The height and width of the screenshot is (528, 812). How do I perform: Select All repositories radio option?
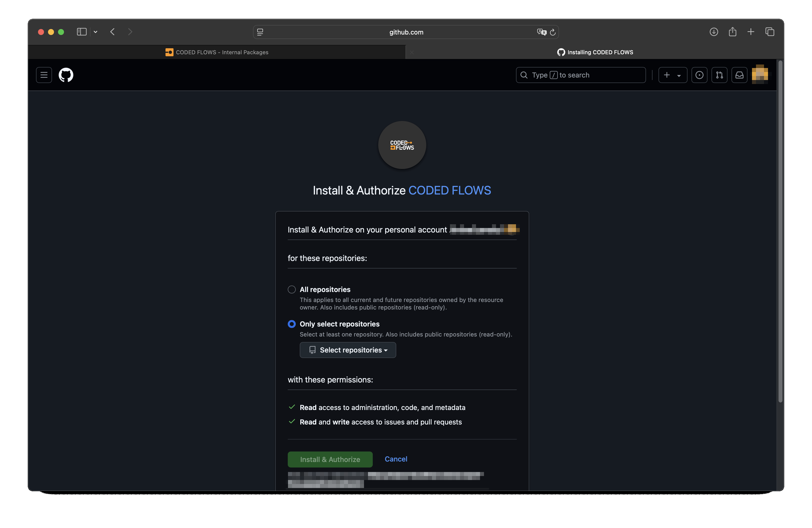click(292, 289)
